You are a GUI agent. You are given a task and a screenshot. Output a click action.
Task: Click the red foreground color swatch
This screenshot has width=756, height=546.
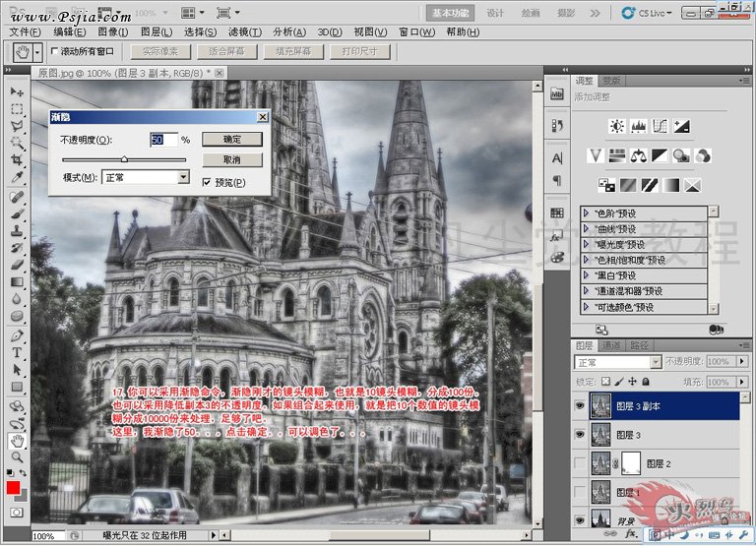[14, 489]
